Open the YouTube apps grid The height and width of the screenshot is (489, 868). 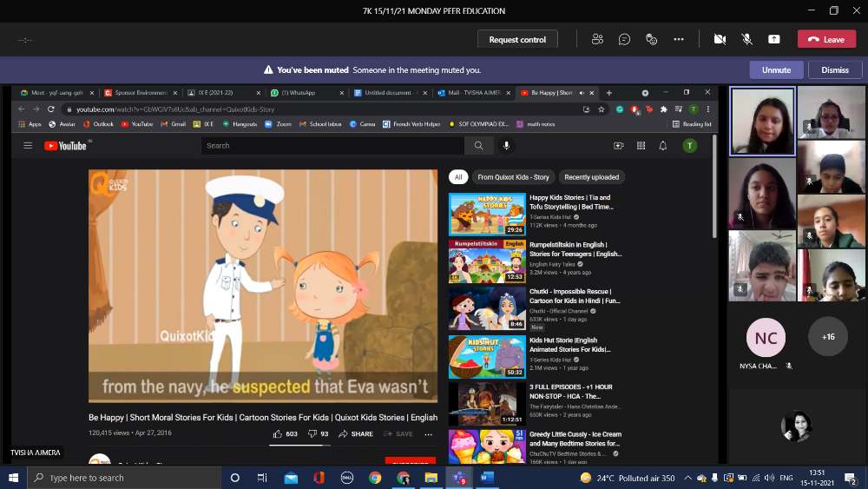[641, 146]
